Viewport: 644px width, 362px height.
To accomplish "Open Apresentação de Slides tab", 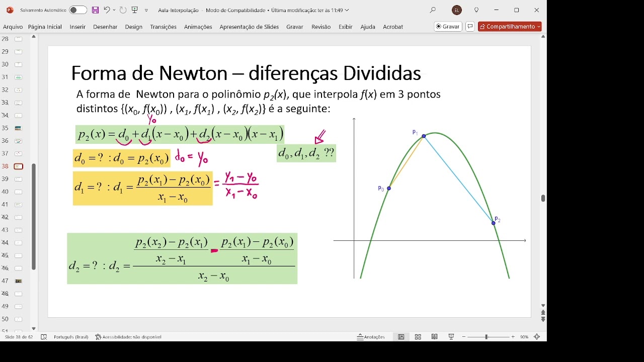I will tap(249, 27).
